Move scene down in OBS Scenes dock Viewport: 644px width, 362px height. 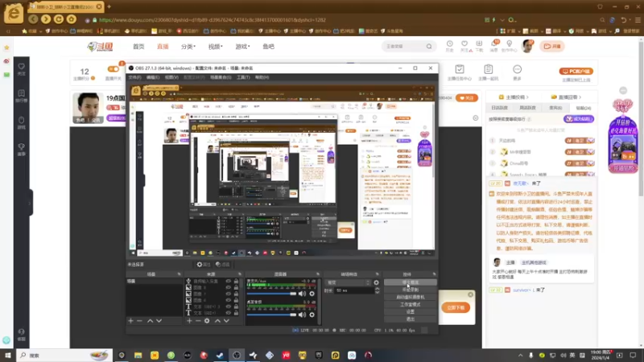tap(159, 321)
